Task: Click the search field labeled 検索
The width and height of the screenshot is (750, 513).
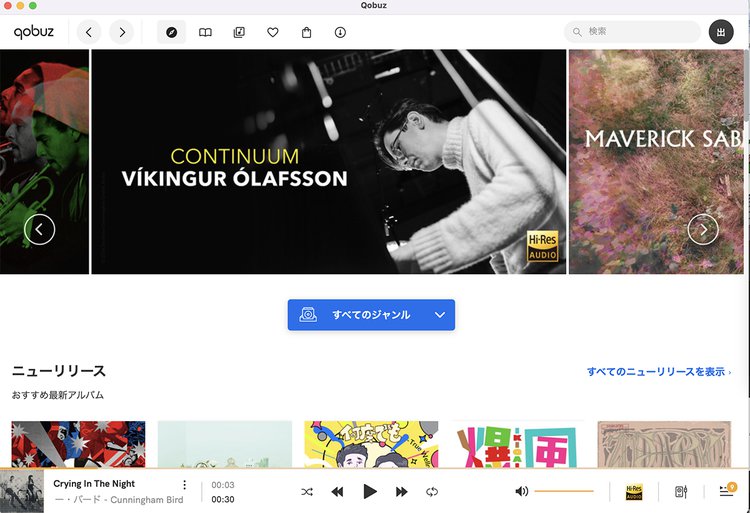Action: 632,32
